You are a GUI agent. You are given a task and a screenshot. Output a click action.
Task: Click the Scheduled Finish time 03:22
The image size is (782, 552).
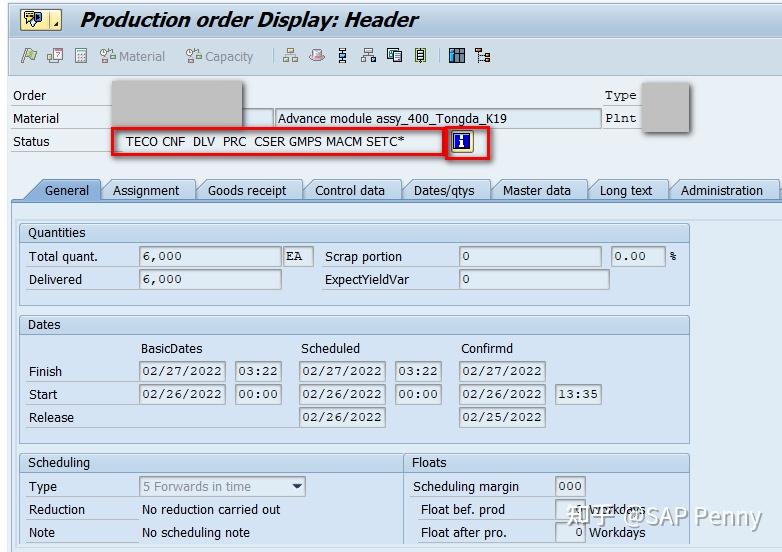tap(418, 371)
